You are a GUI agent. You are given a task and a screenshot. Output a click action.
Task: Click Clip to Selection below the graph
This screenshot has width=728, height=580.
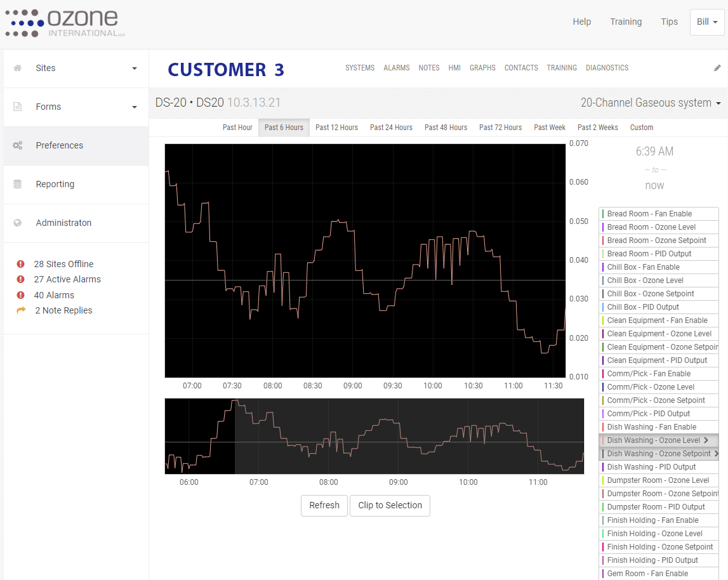pyautogui.click(x=390, y=505)
